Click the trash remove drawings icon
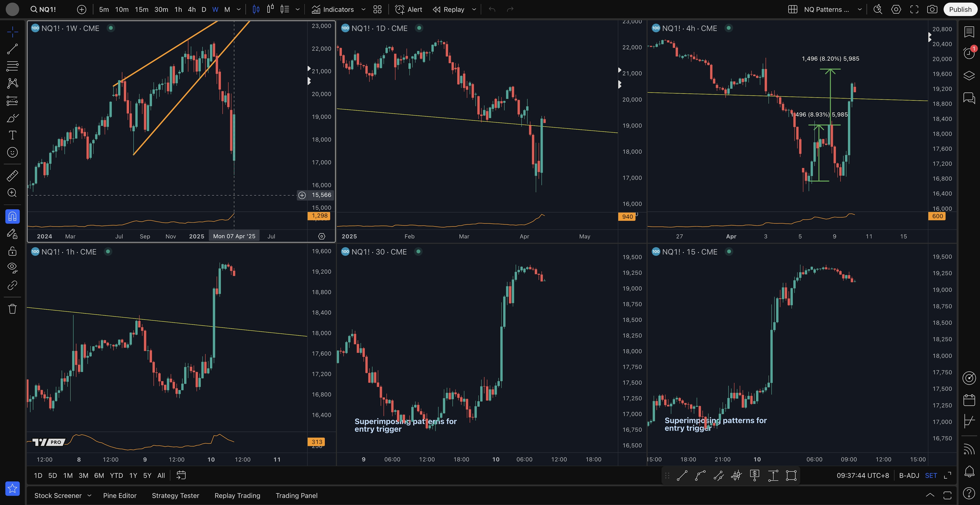Viewport: 980px width, 505px height. (x=12, y=309)
